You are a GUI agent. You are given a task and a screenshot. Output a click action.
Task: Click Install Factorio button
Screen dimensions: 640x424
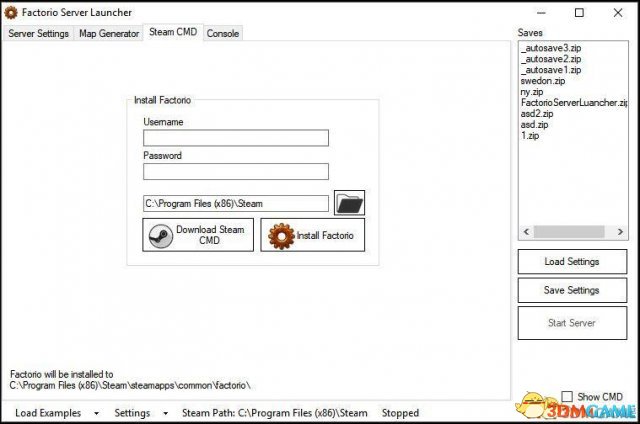click(313, 235)
